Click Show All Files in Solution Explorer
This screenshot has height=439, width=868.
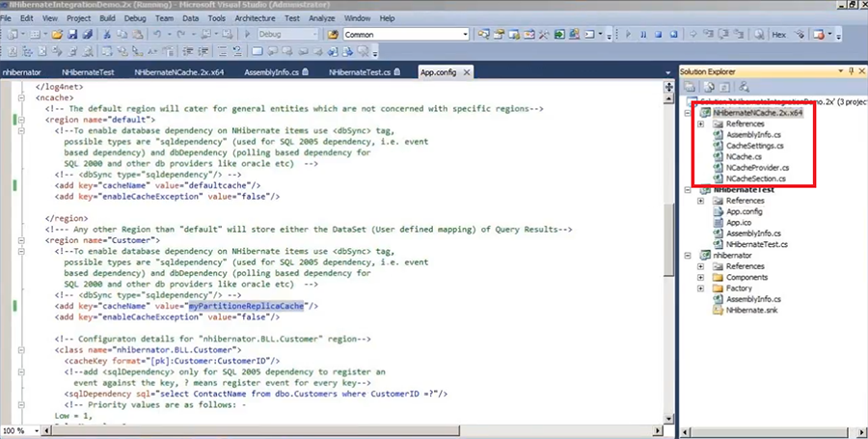point(709,87)
